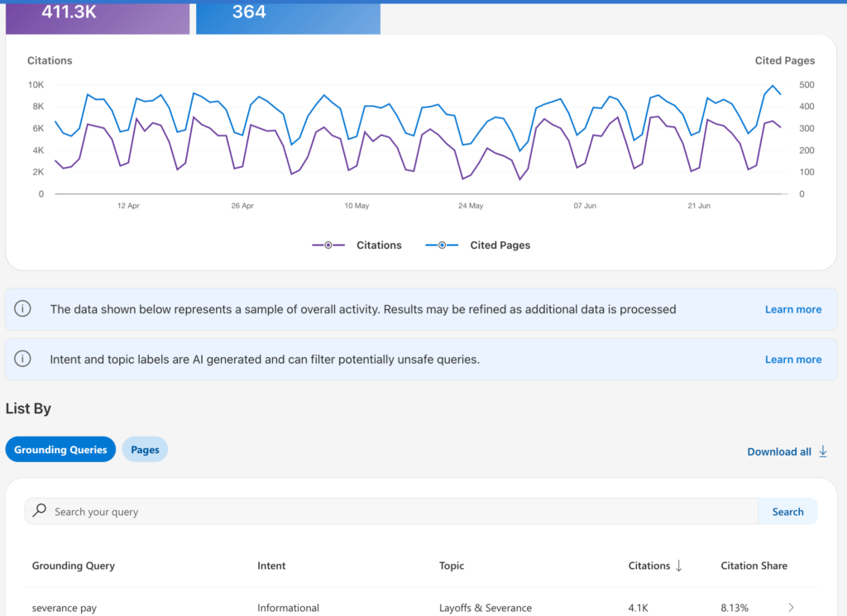This screenshot has width=847, height=616.
Task: Click the 21 Jun label on chart axis
Action: [x=699, y=206]
